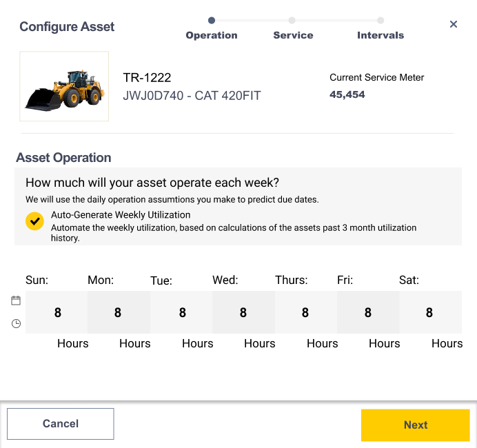Edit Monday hours field

(x=119, y=312)
